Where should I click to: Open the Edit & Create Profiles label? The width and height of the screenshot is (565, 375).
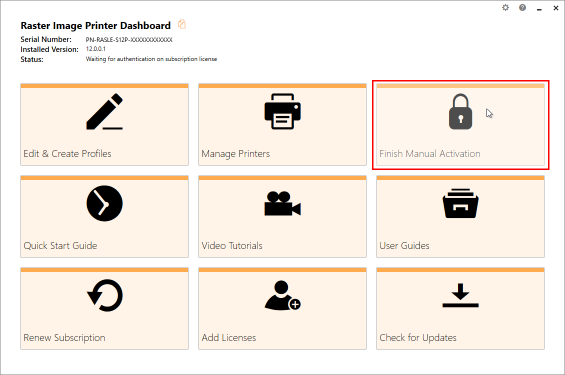tap(67, 154)
